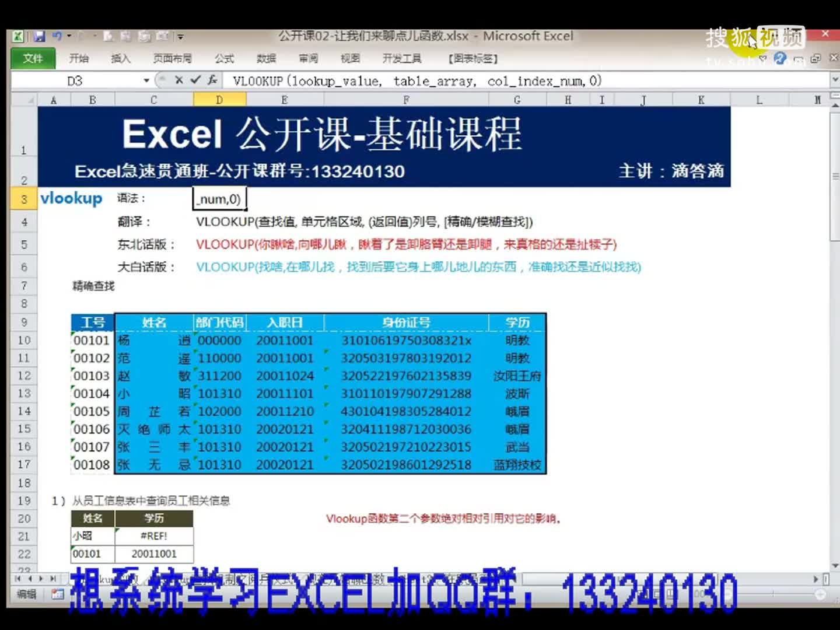This screenshot has width=840, height=630.
Task: Click ID number cell 31010619750308321x
Action: point(406,340)
